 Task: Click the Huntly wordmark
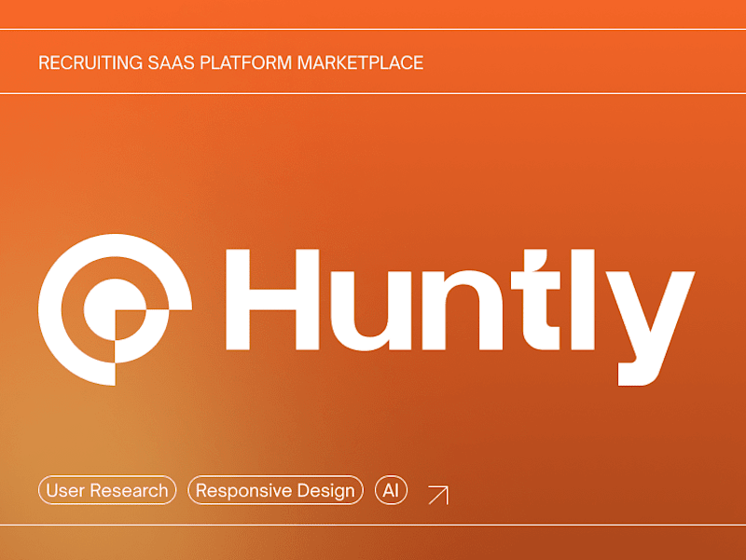point(460,317)
